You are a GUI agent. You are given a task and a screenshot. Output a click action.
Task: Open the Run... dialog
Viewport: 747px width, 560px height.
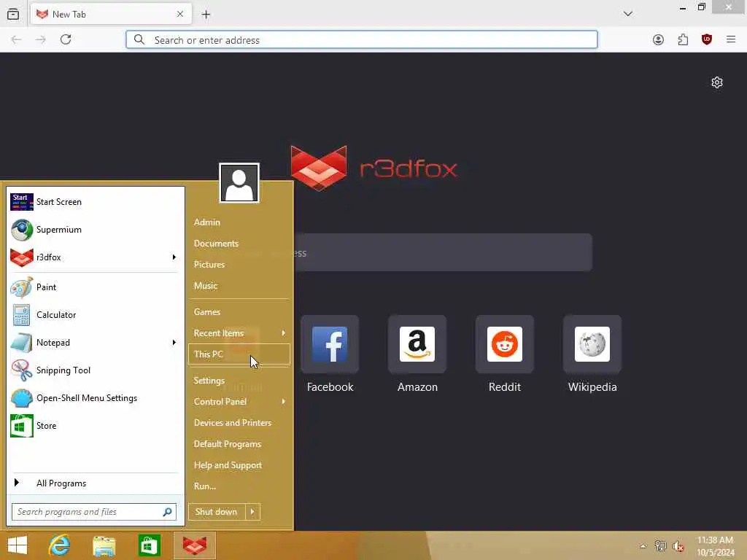(239, 486)
